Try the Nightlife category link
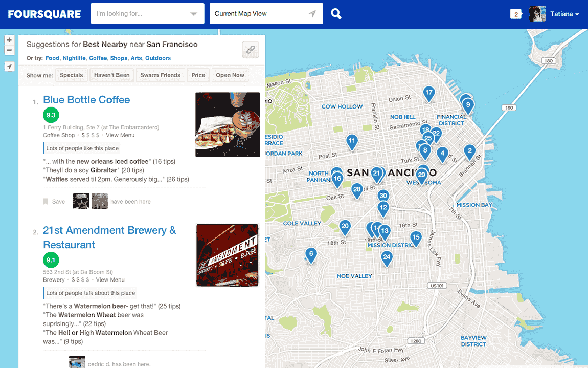Viewport: 588px width, 368px height. (74, 58)
